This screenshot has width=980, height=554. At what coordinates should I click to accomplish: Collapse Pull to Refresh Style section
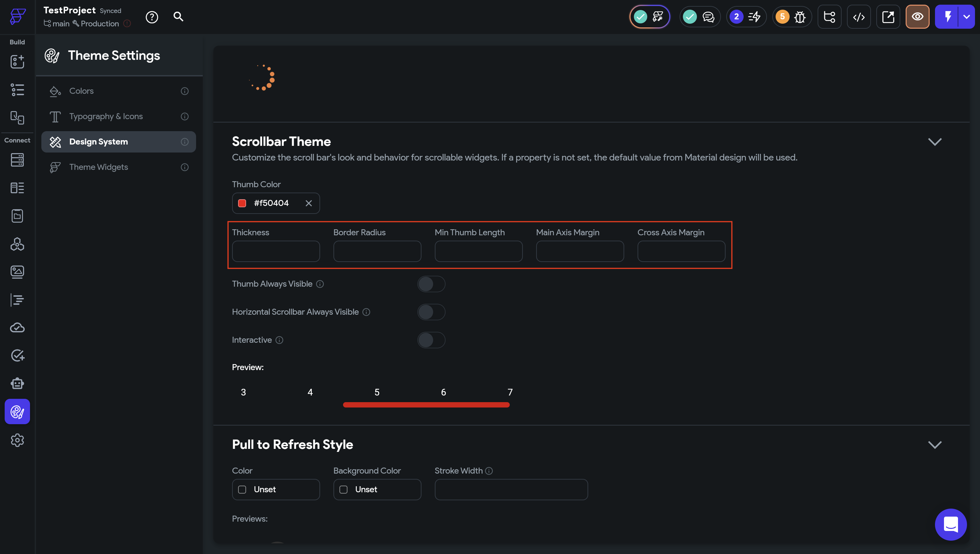pos(934,445)
